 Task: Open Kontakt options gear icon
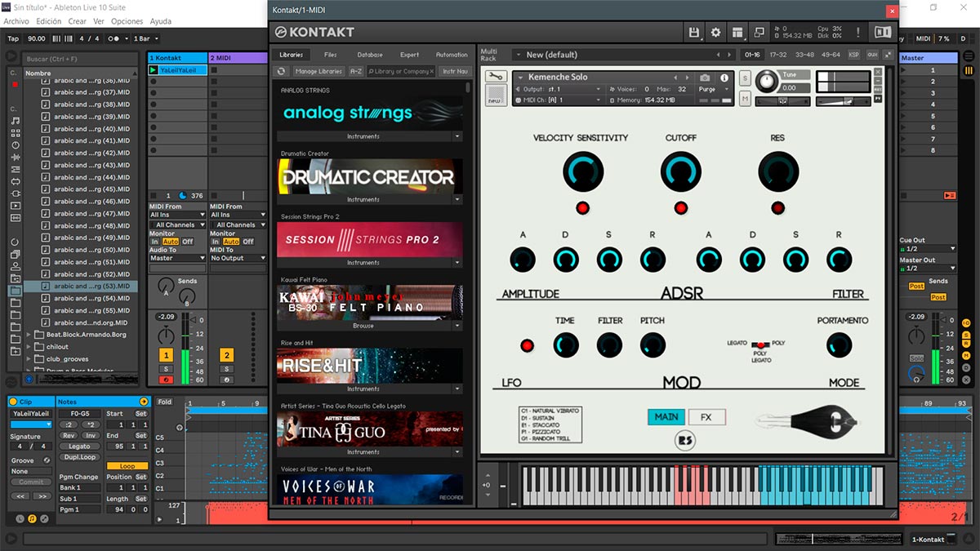[716, 33]
